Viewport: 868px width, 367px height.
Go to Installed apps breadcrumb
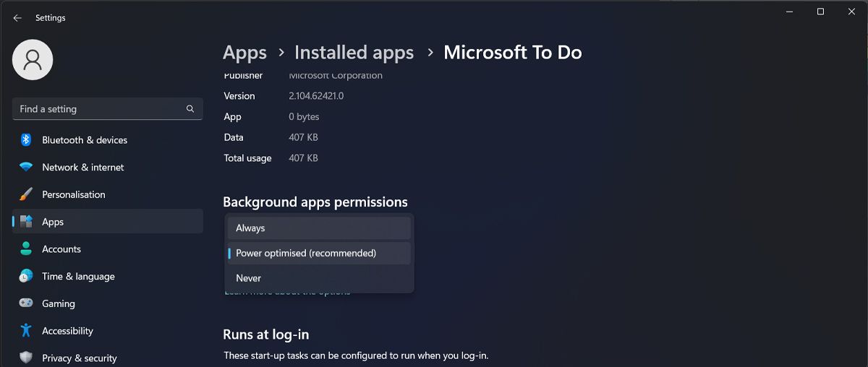354,53
